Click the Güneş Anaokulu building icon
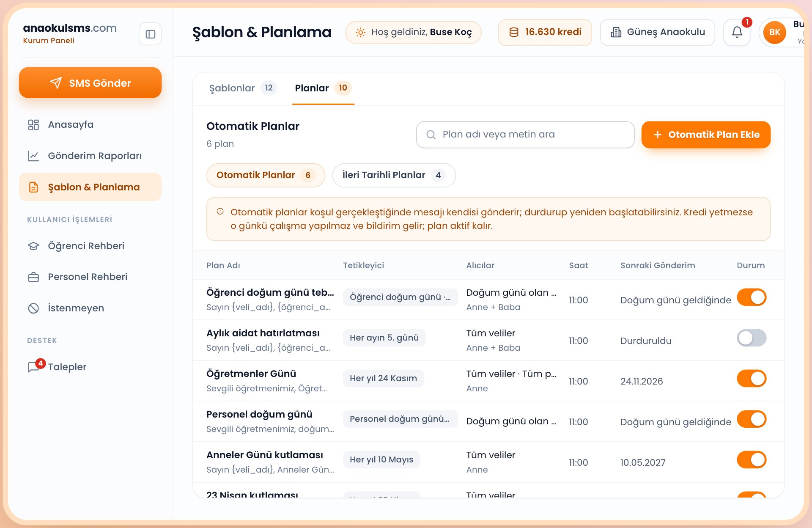 point(616,32)
